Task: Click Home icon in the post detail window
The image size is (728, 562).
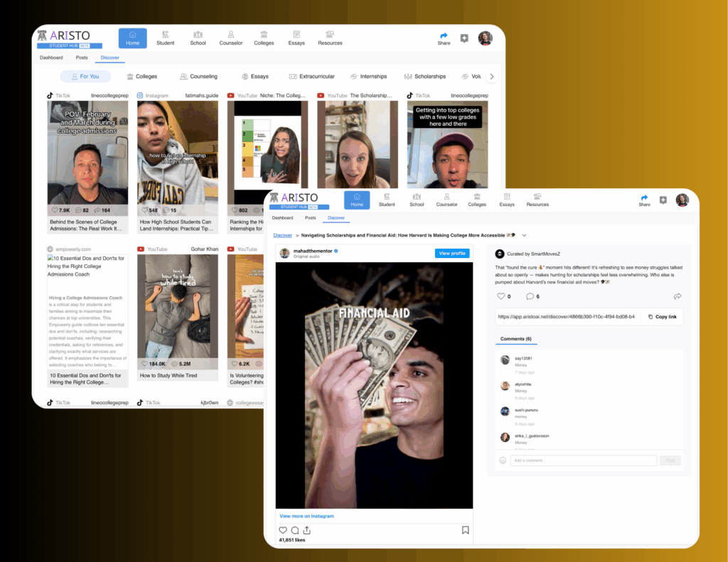Action: coord(357,200)
